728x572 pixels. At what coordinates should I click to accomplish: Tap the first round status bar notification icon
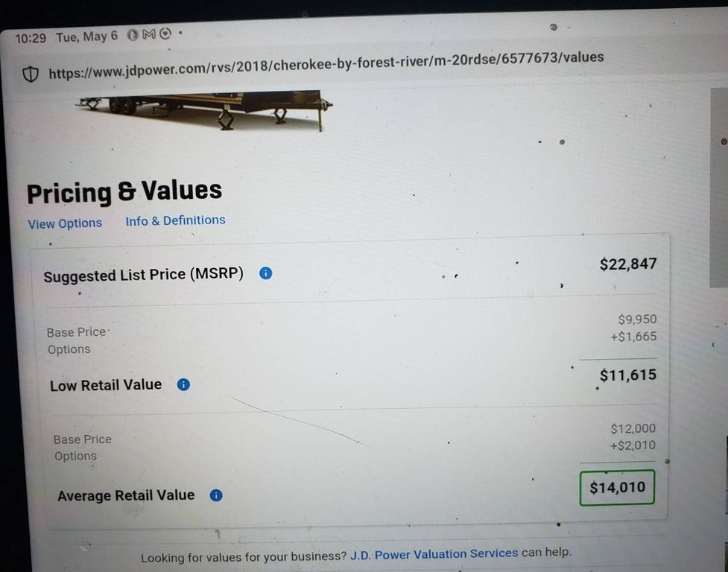(x=133, y=35)
